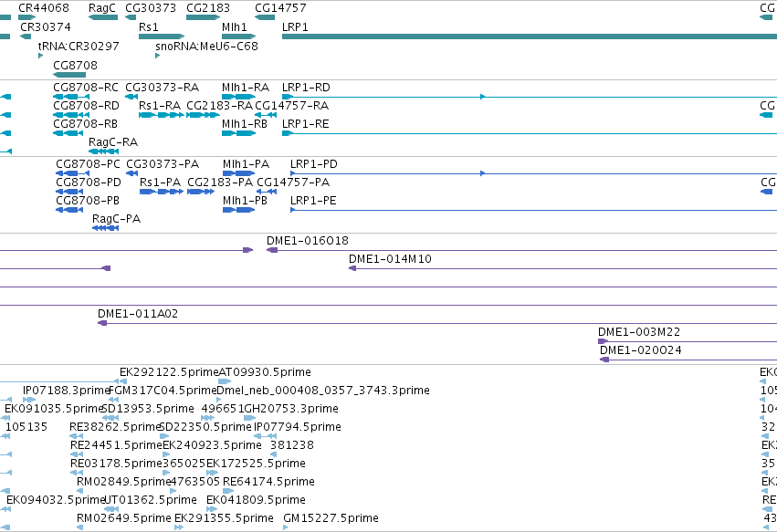
Task: Click the RM02649.5prime EST label
Action: (124, 518)
